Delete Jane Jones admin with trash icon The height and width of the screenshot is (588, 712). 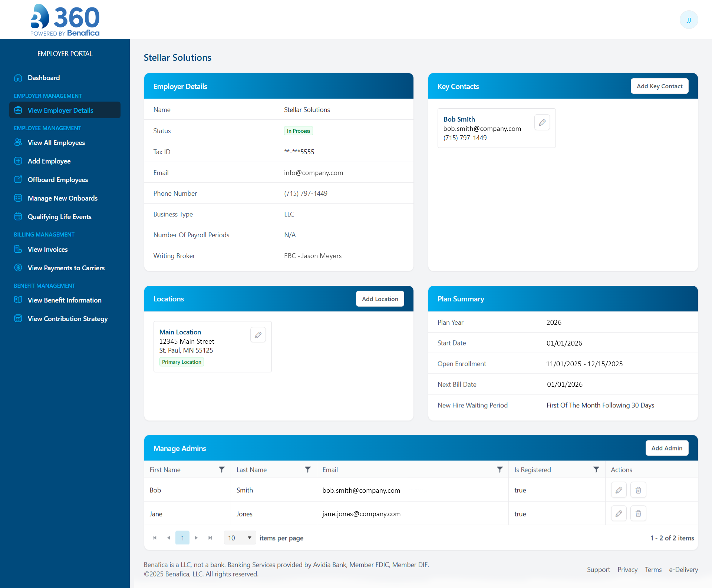(x=638, y=513)
